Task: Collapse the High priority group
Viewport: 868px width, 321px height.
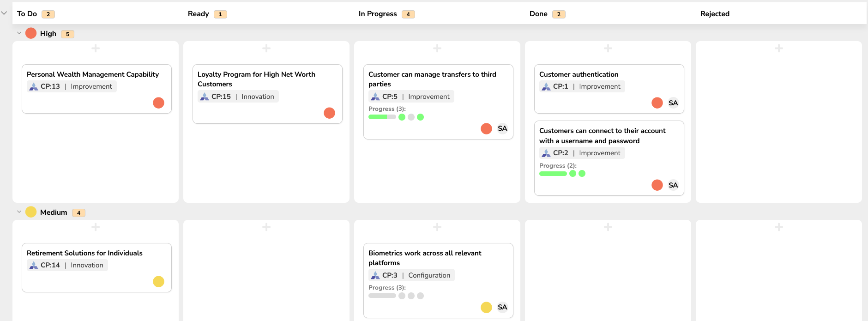Action: tap(19, 33)
